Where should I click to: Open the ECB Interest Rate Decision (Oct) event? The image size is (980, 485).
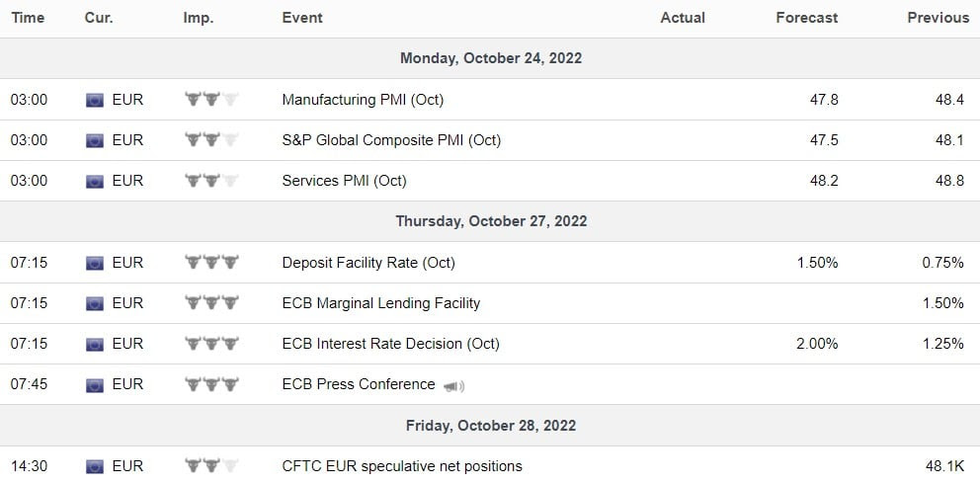click(x=390, y=343)
